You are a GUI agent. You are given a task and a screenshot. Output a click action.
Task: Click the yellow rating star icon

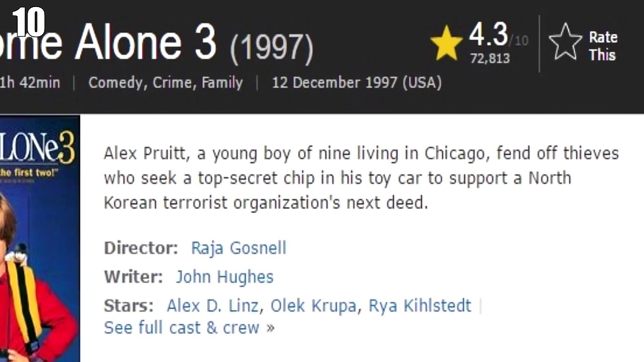pos(446,43)
